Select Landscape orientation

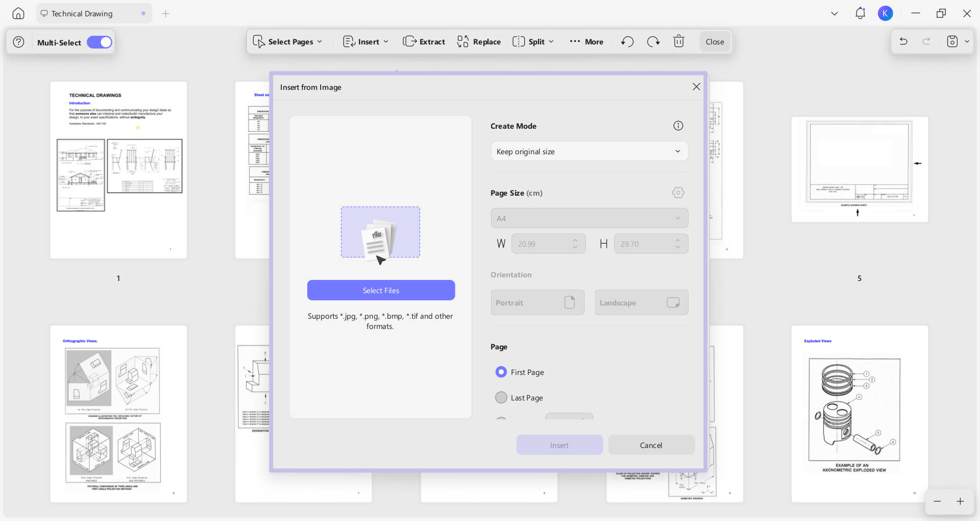pos(642,302)
